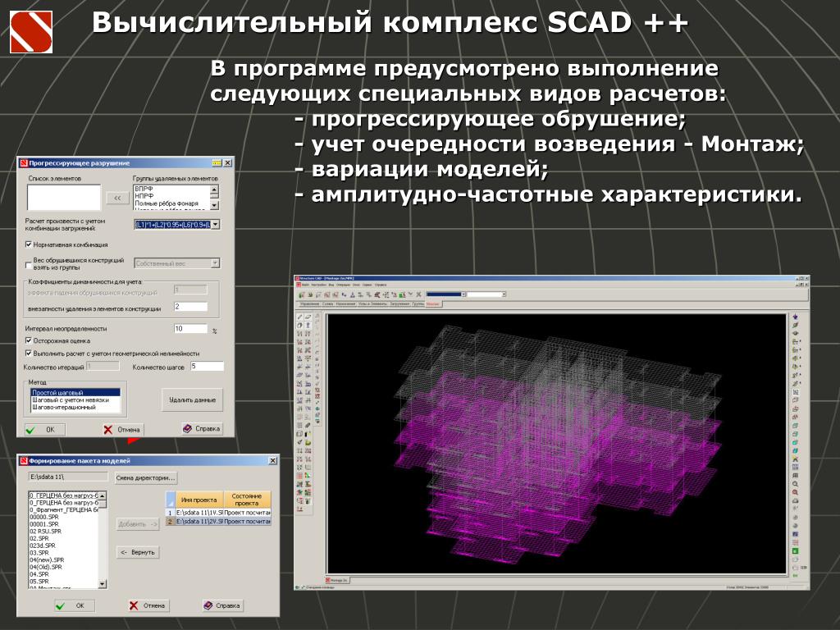Open the Операции menu in SCAD window
The width and height of the screenshot is (840, 630).
coord(343,285)
